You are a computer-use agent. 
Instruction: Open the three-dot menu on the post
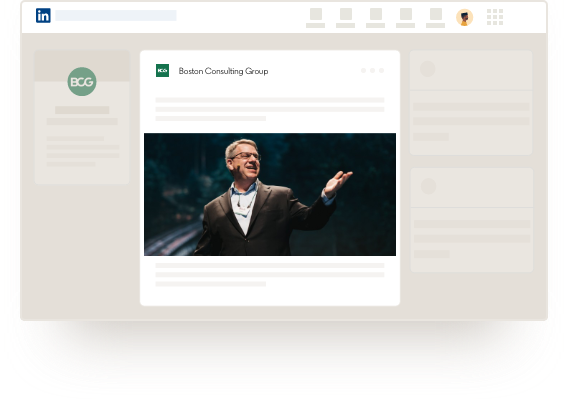click(372, 70)
